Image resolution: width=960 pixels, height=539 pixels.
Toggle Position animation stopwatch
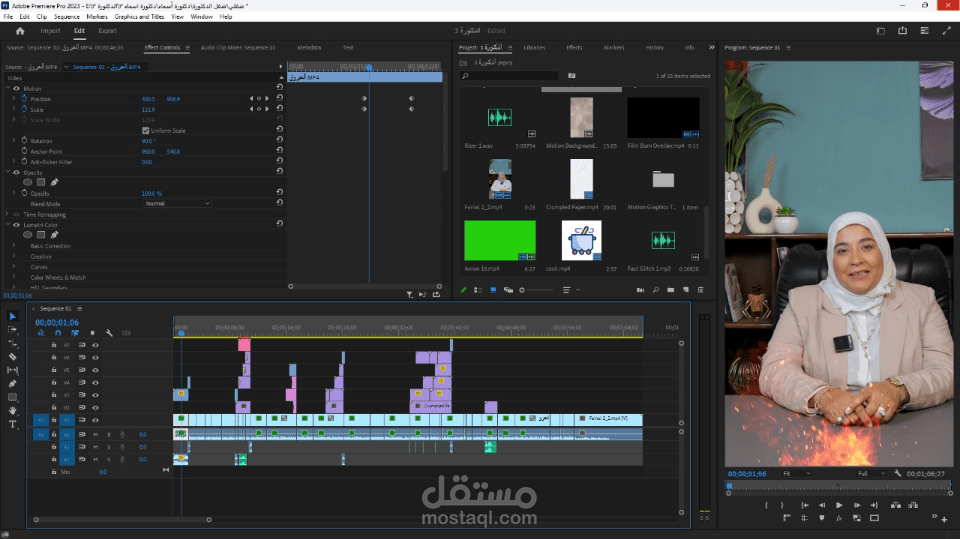[24, 98]
